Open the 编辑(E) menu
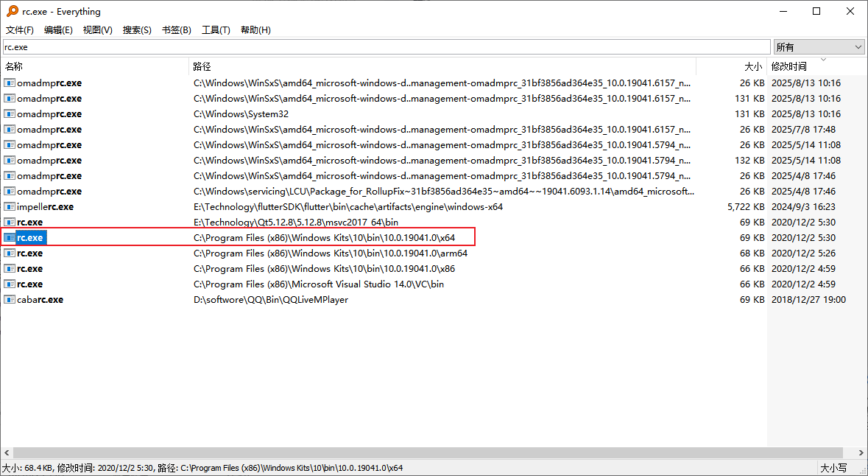Image resolution: width=868 pixels, height=476 pixels. pyautogui.click(x=58, y=30)
